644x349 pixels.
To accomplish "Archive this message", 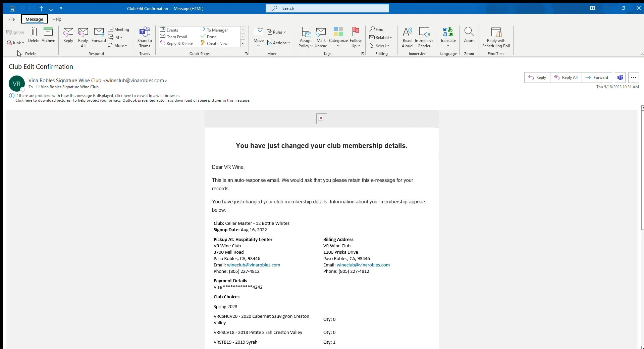I will 48,35.
